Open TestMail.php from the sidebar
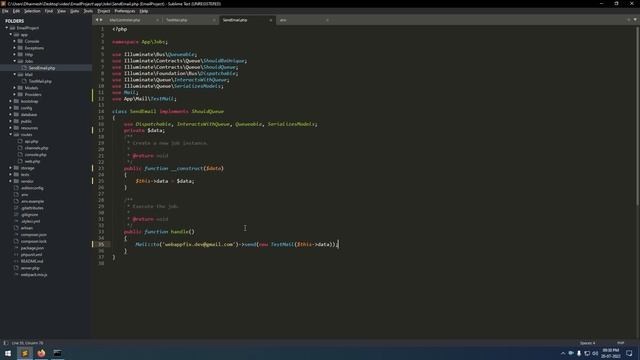 (40, 81)
